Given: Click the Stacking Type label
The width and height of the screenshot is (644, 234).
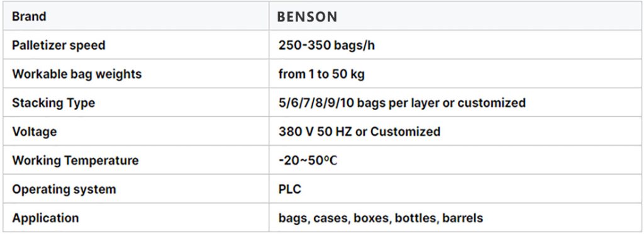Looking at the screenshot, I should click(53, 103).
